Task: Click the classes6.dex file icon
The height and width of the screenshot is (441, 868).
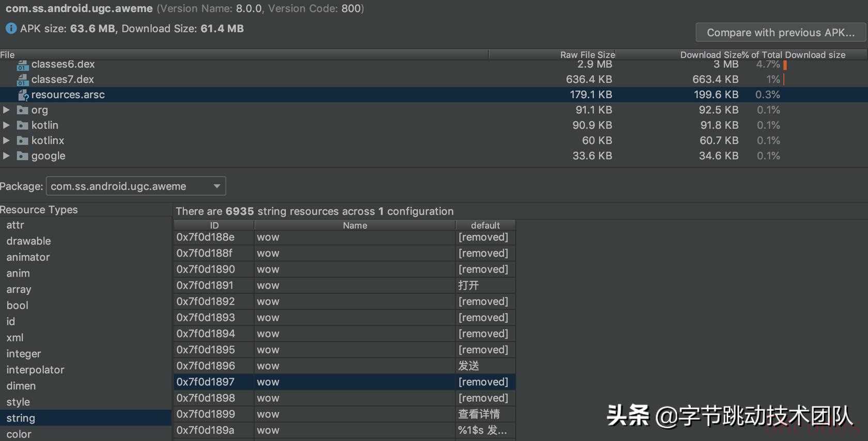Action: [x=22, y=65]
